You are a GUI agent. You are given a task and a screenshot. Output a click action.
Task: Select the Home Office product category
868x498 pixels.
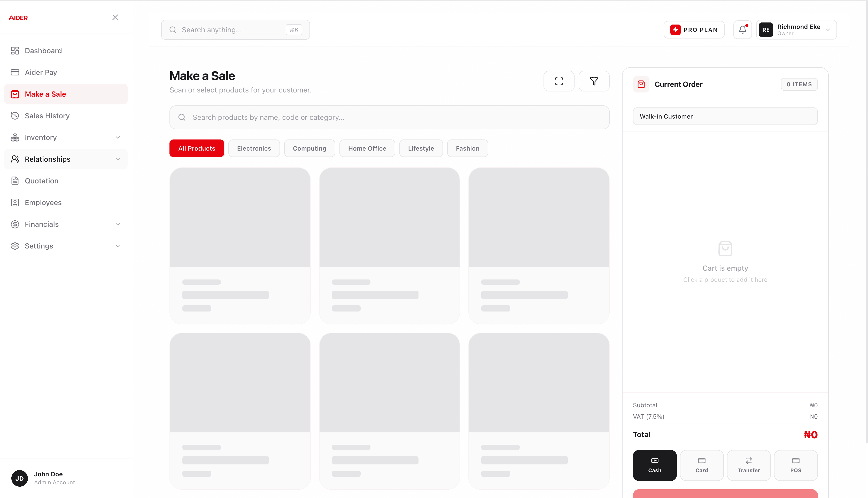(x=367, y=148)
